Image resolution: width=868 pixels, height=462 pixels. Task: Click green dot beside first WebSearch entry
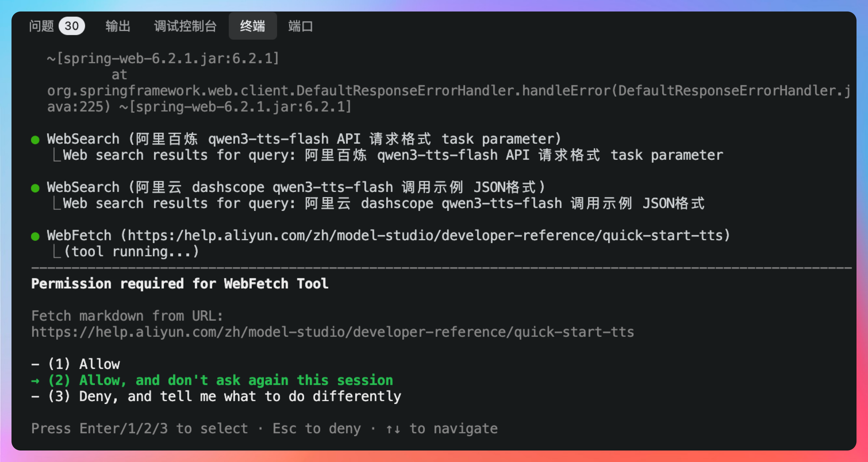35,139
